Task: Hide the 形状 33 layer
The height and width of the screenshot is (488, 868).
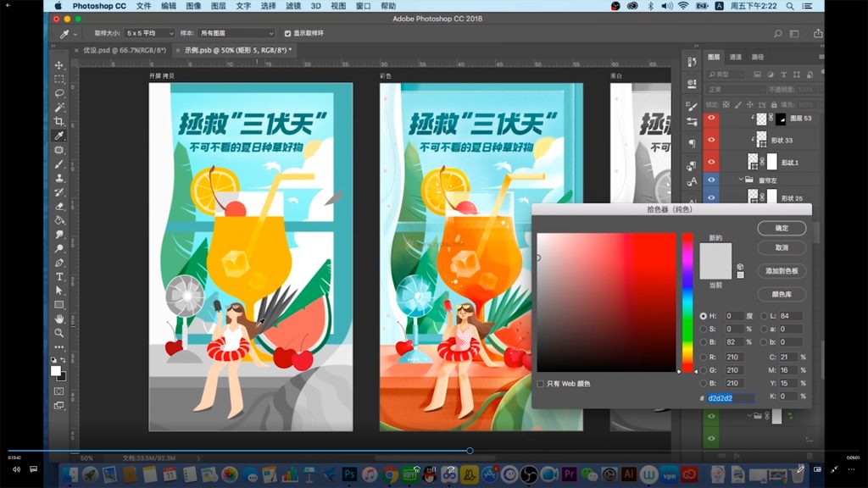Action: pos(711,139)
